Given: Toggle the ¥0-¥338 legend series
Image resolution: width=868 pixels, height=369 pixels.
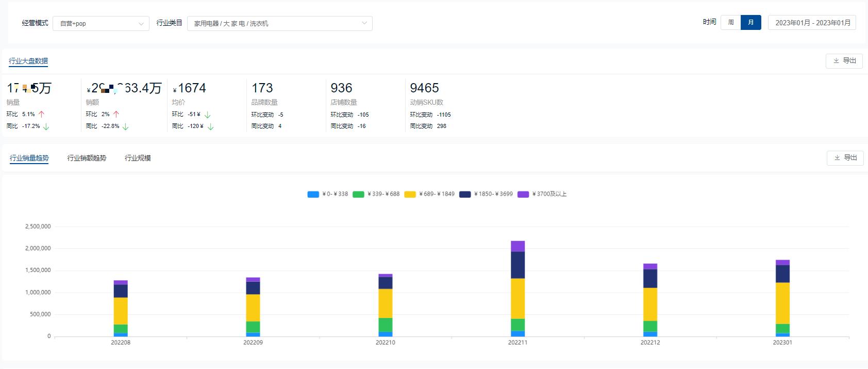Looking at the screenshot, I should click(x=328, y=195).
